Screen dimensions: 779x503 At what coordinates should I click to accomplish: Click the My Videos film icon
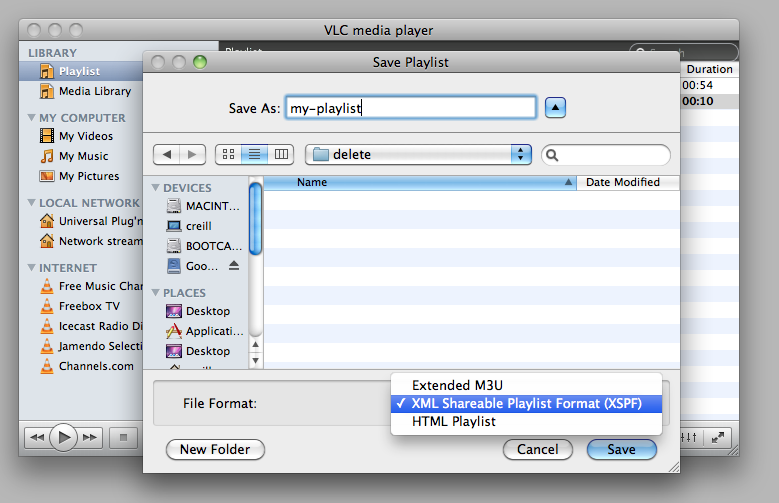click(47, 136)
